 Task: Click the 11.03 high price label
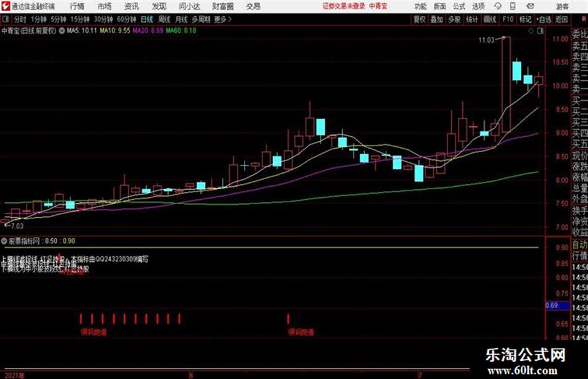(487, 40)
